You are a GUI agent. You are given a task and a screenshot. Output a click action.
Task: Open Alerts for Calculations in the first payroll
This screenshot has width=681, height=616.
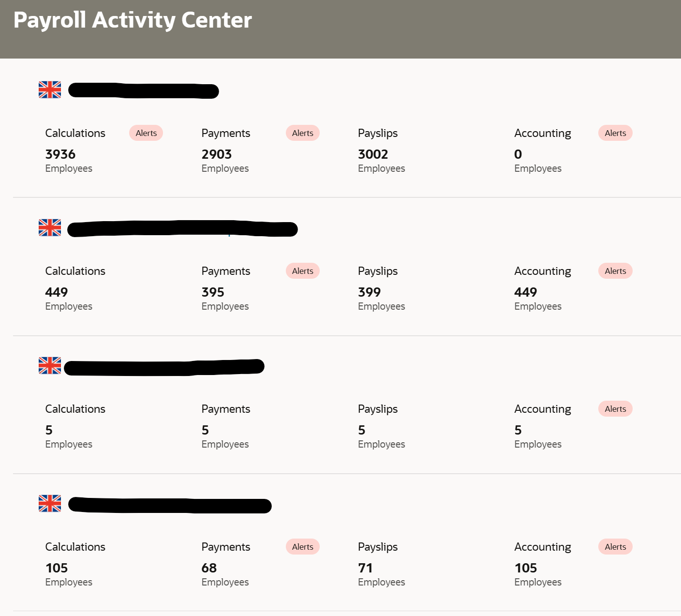click(146, 133)
